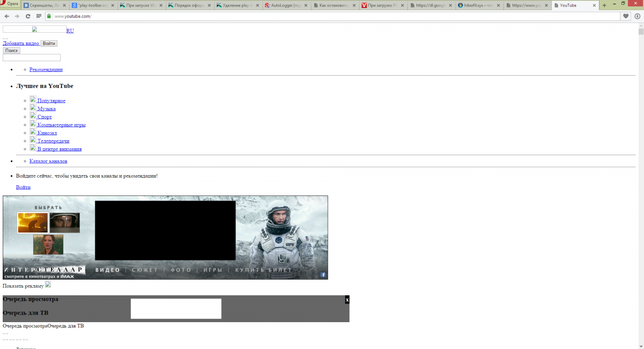Open the 'Компьютерные игры' link

click(62, 125)
